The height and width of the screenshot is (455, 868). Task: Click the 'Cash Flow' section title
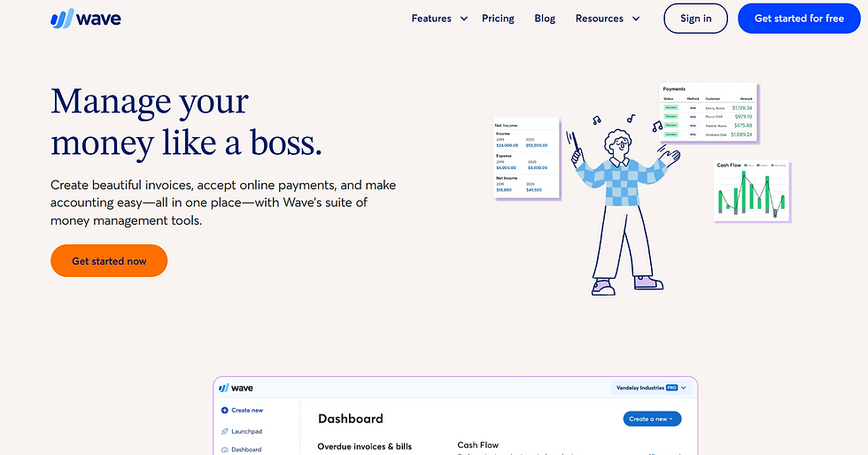click(477, 444)
